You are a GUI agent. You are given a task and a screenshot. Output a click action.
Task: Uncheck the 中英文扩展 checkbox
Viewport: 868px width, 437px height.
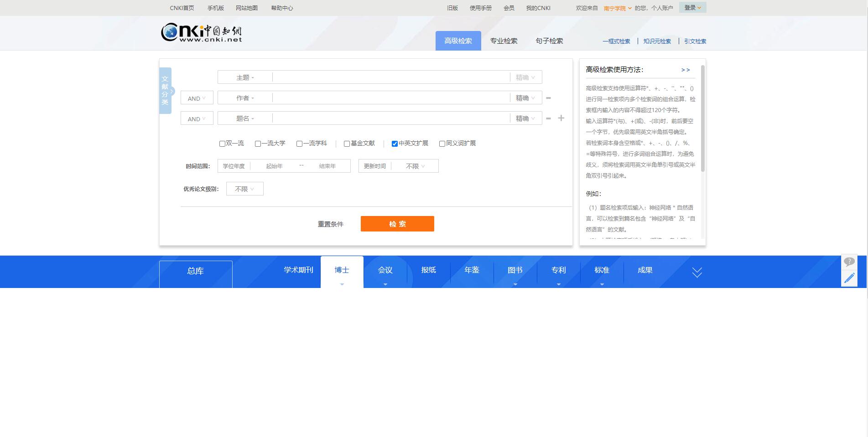395,144
